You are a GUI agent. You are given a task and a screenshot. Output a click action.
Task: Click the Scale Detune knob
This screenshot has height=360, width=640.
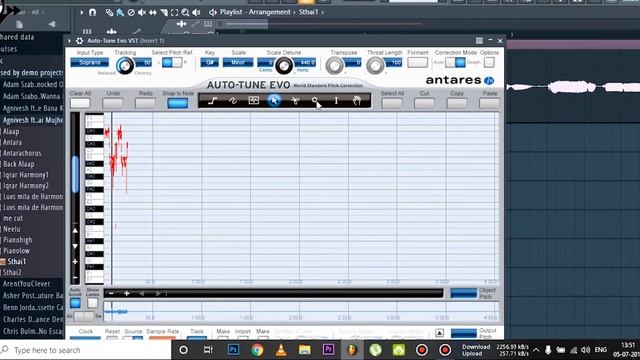pyautogui.click(x=284, y=65)
